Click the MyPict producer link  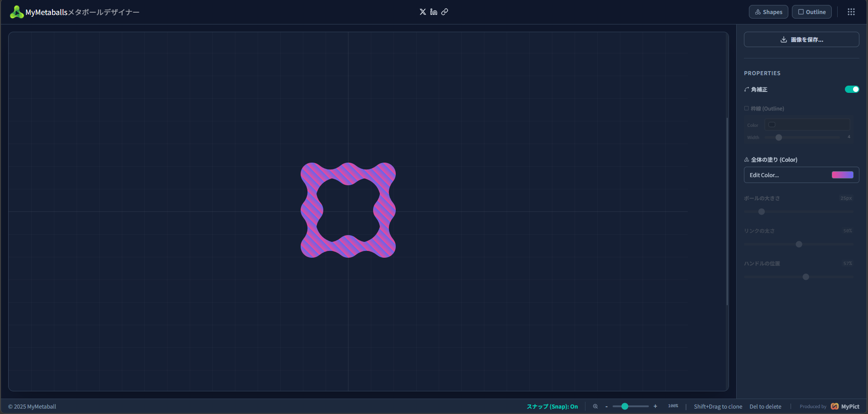pyautogui.click(x=845, y=406)
